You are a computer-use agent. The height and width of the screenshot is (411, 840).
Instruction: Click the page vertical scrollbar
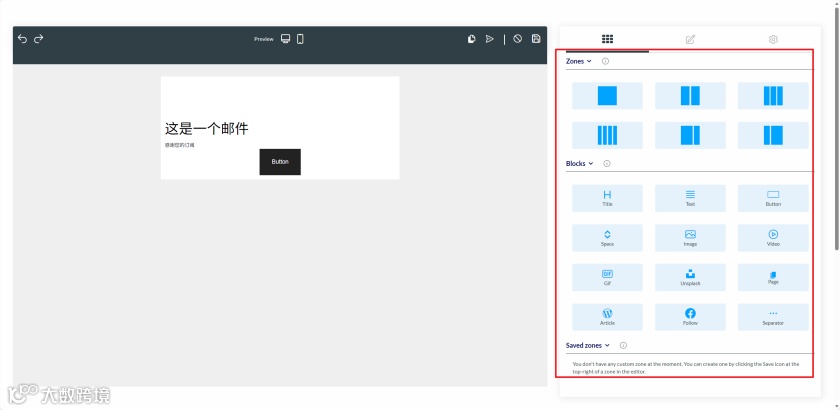pos(837,129)
